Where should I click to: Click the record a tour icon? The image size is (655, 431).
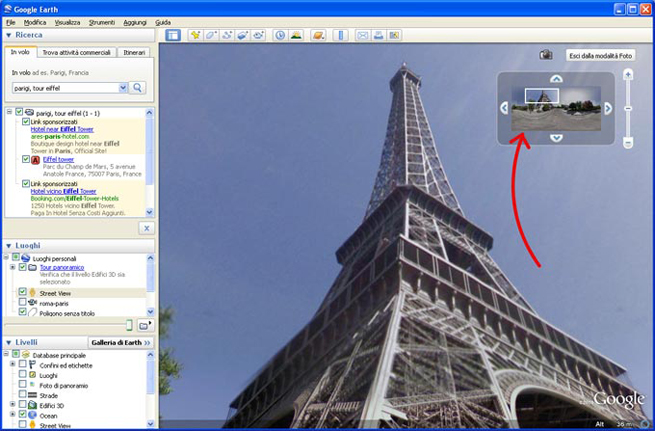[x=259, y=35]
